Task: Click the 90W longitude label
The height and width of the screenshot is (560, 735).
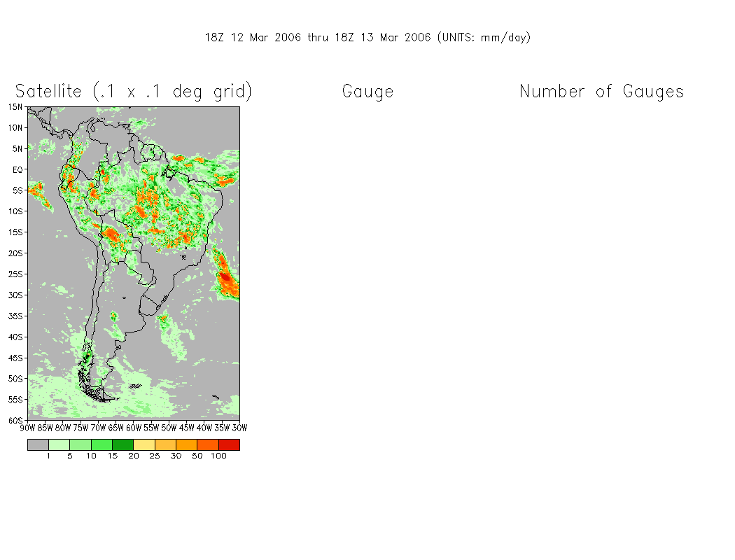Action: pos(28,428)
